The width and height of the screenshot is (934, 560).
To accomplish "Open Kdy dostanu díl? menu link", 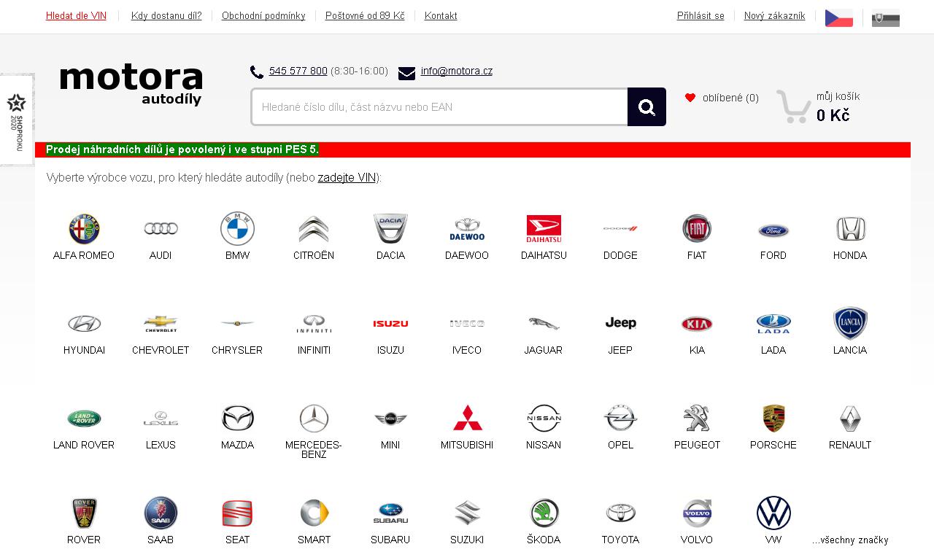I will (166, 16).
